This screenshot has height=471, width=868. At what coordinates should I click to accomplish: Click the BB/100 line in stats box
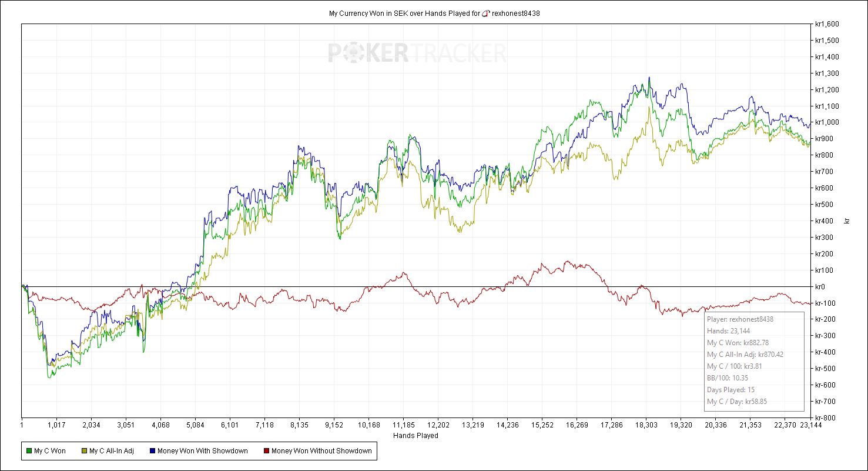728,378
